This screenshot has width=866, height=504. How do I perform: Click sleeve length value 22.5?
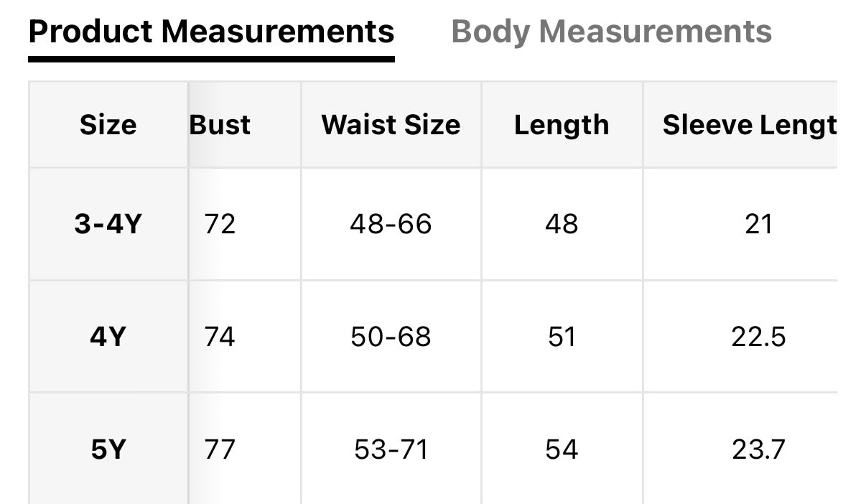(758, 336)
